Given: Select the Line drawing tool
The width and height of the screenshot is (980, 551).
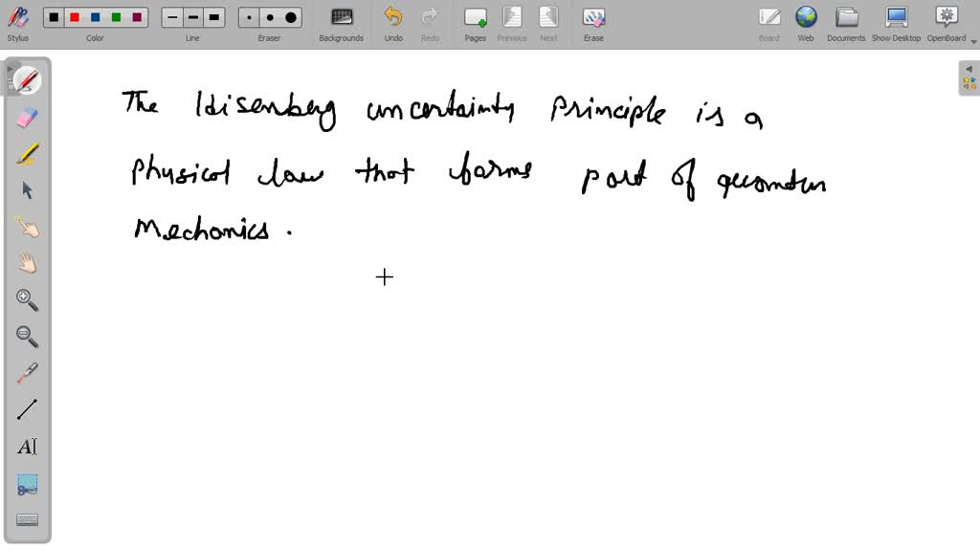Looking at the screenshot, I should click(x=27, y=408).
